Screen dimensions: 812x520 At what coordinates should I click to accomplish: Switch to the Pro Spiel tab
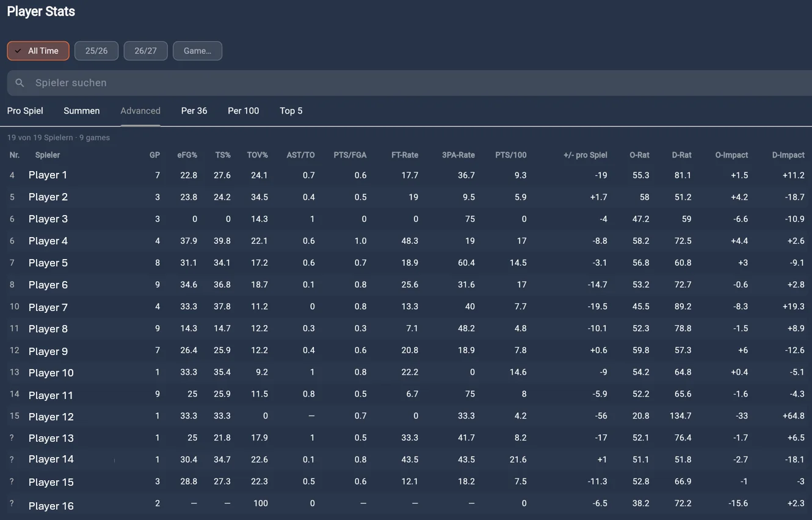point(25,111)
